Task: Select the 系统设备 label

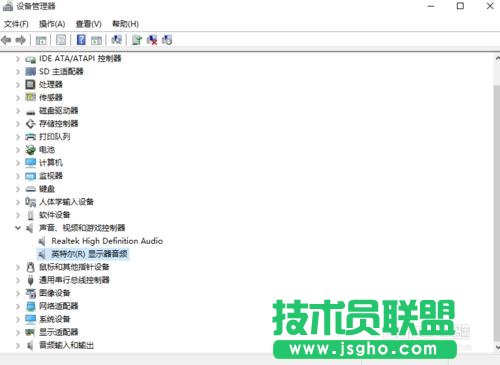Action: click(55, 319)
